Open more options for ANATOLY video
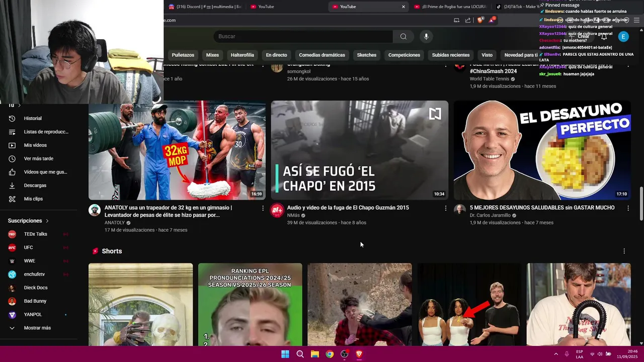 pos(263,208)
